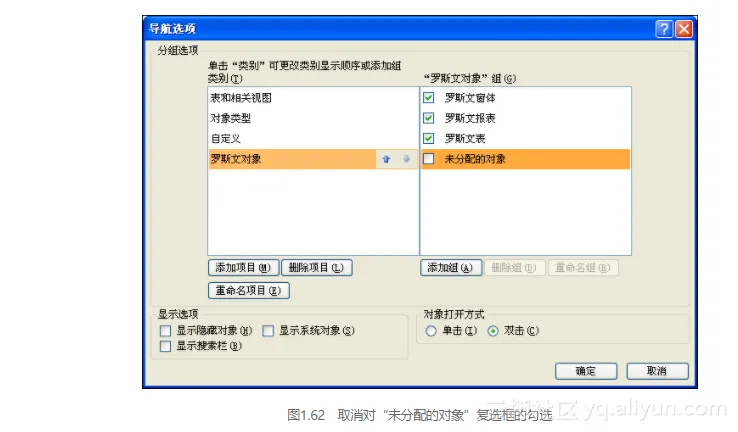The width and height of the screenshot is (738, 432).
Task: Select 自定义 category
Action: pos(313,138)
